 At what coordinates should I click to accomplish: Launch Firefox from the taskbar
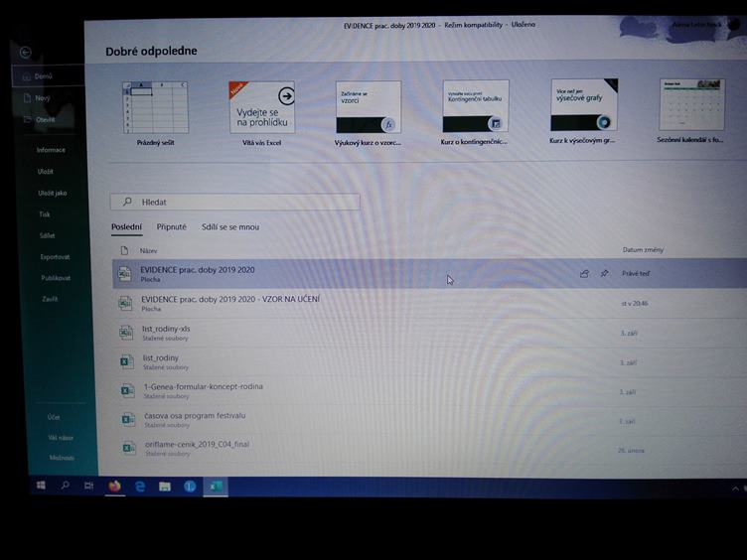click(x=114, y=487)
